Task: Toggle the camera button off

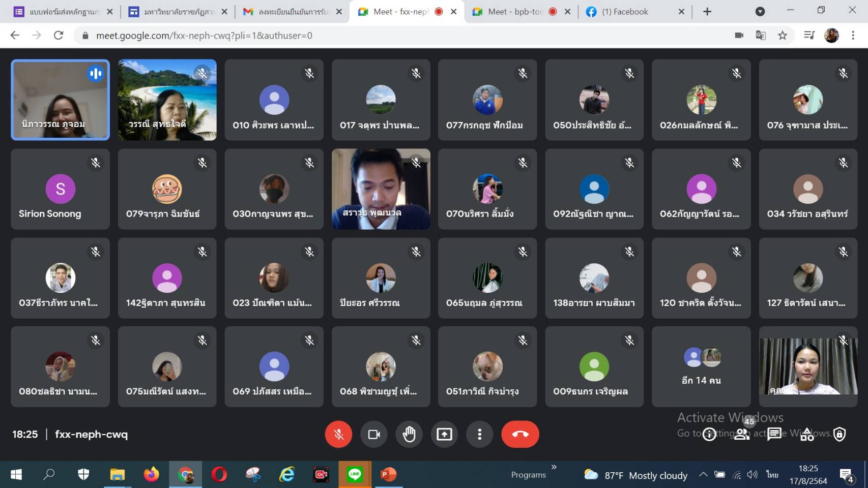Action: [x=374, y=434]
